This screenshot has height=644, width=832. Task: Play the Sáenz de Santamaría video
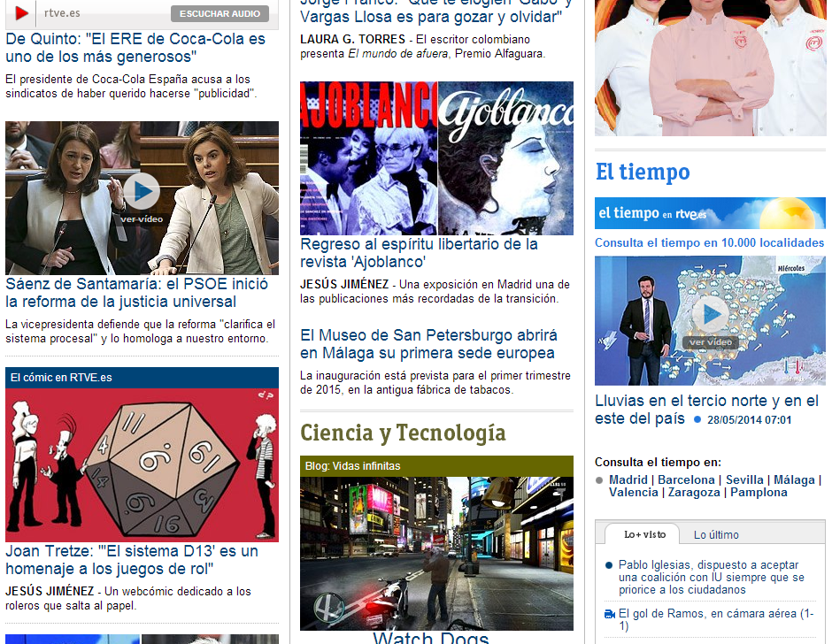142,191
